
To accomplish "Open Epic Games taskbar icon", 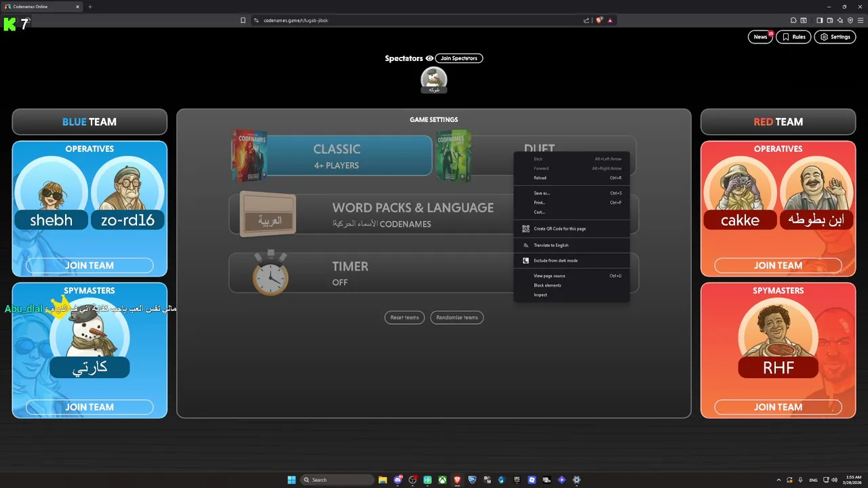I will coord(517,480).
